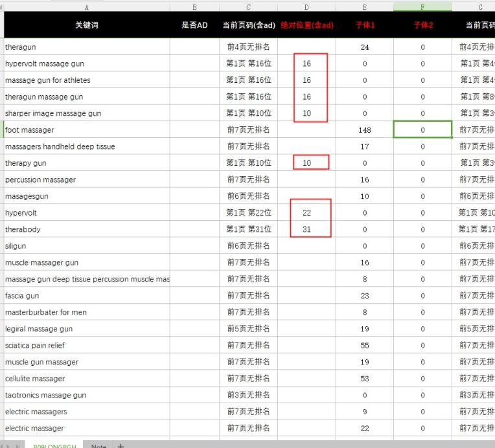This screenshot has height=448, width=495.
Task: Click 第1页 第22位 in hypervolt row
Action: 248,212
